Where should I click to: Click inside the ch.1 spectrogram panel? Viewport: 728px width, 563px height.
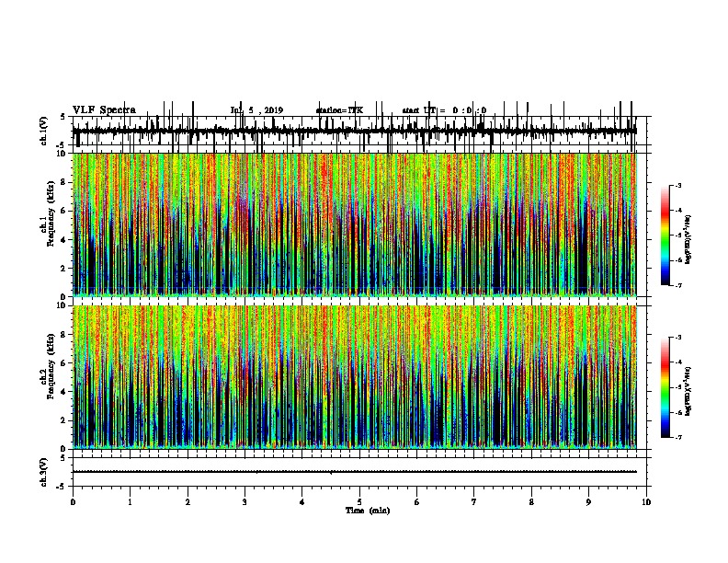(355, 224)
